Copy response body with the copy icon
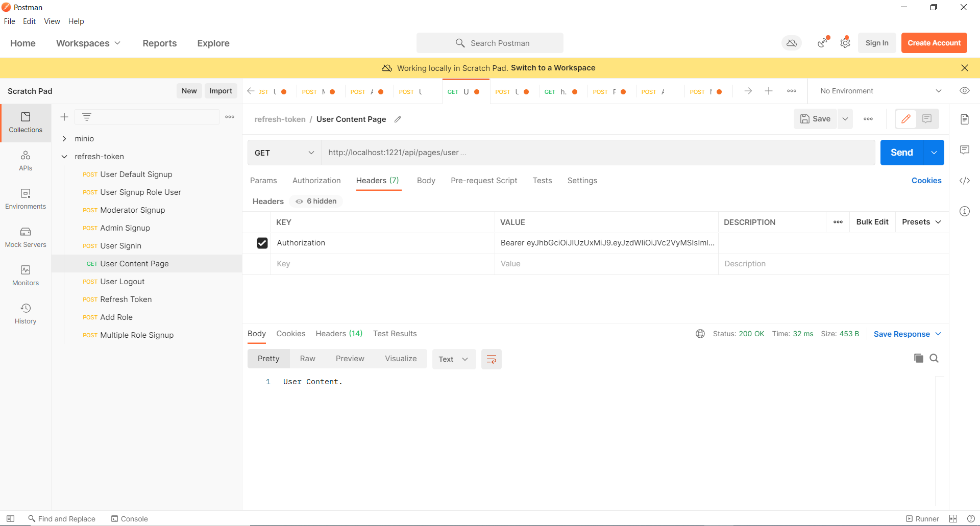 (919, 358)
